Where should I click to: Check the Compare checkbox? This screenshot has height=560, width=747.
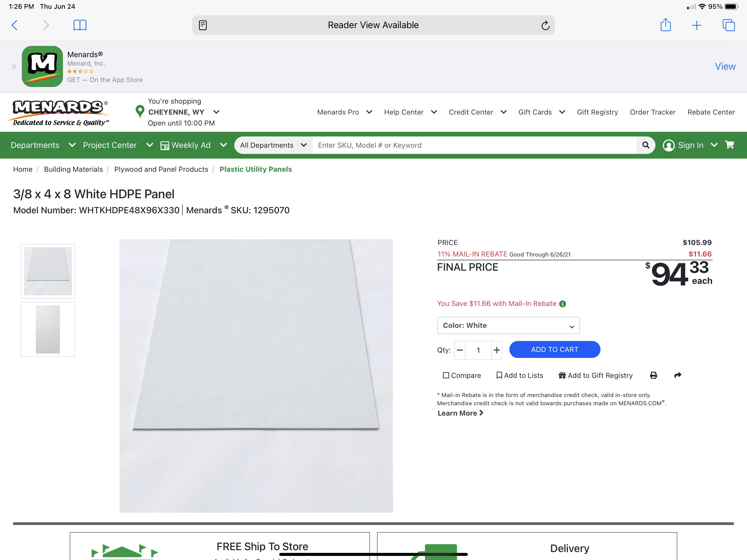pyautogui.click(x=446, y=375)
